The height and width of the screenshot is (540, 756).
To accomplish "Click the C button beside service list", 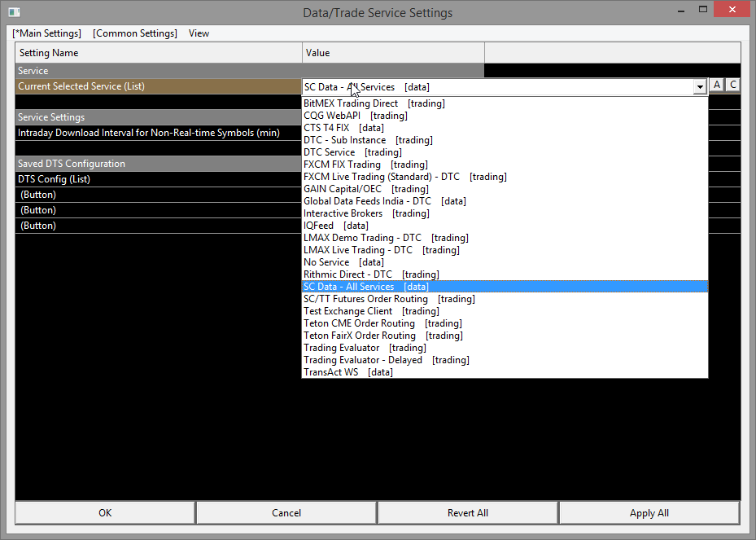I will pos(733,85).
